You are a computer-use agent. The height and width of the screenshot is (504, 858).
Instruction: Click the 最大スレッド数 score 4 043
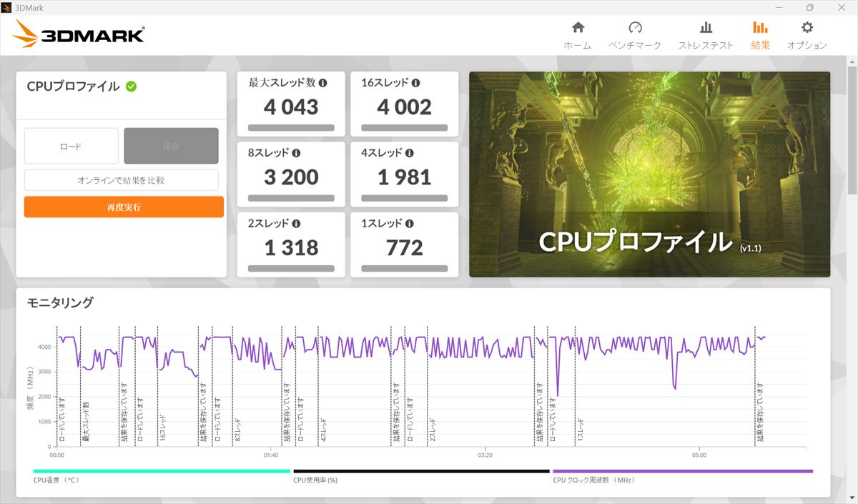(x=291, y=107)
